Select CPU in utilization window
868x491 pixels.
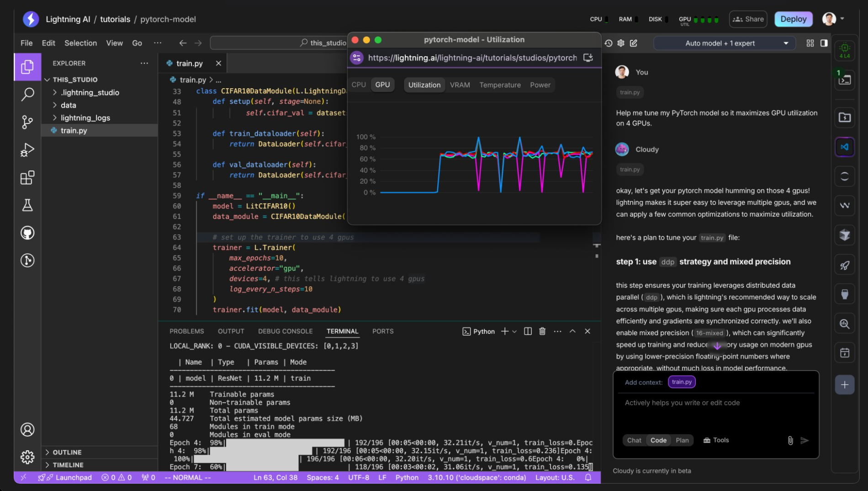coord(359,85)
